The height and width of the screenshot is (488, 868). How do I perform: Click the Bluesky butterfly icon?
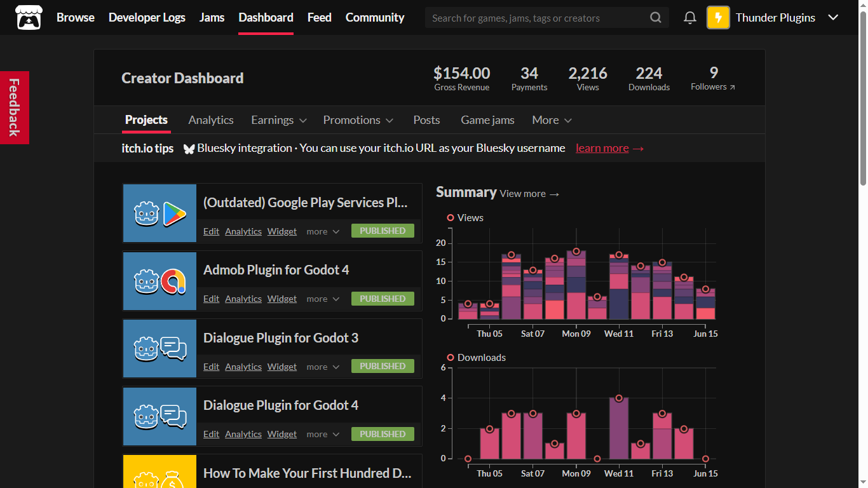coord(189,149)
